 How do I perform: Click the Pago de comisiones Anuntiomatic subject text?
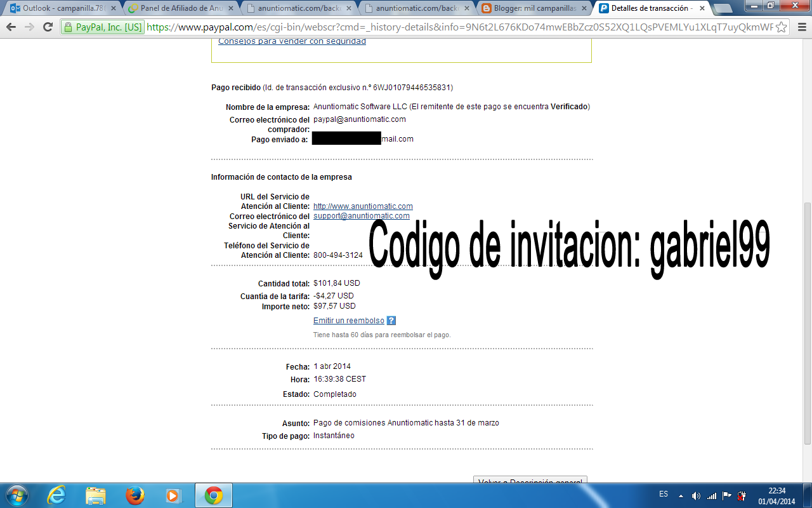click(406, 423)
